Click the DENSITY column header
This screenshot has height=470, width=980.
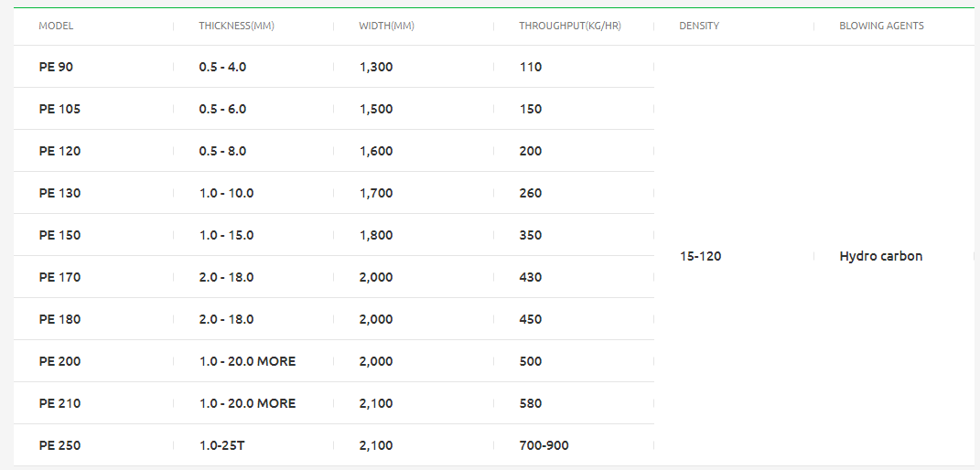coord(699,27)
